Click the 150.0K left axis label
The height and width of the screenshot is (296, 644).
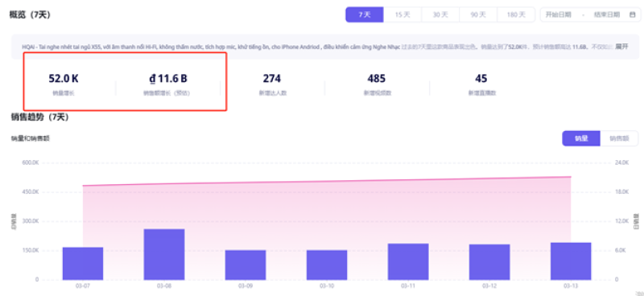(x=31, y=250)
